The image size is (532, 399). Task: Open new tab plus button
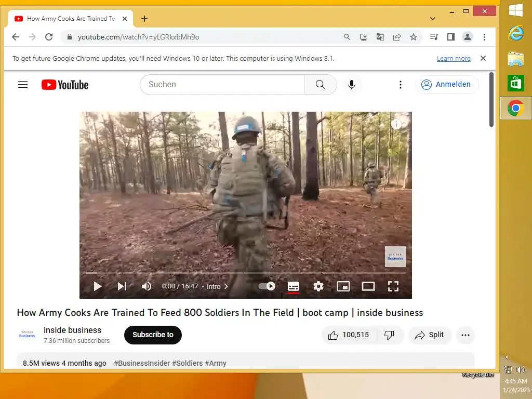click(x=144, y=19)
